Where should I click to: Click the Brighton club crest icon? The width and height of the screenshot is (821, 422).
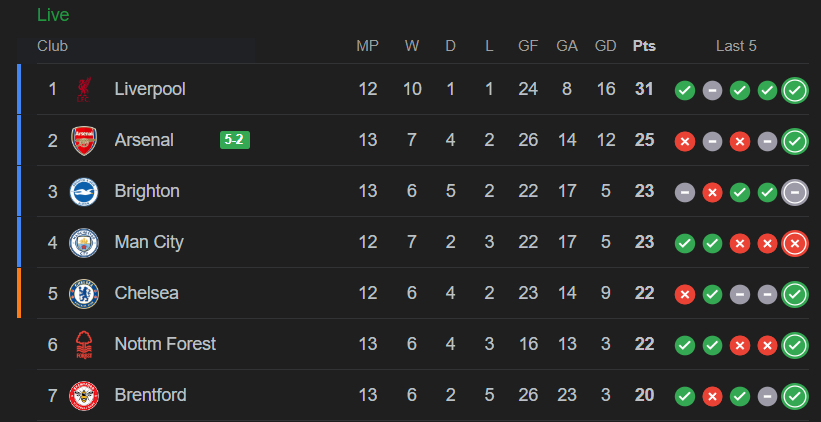[x=84, y=191]
